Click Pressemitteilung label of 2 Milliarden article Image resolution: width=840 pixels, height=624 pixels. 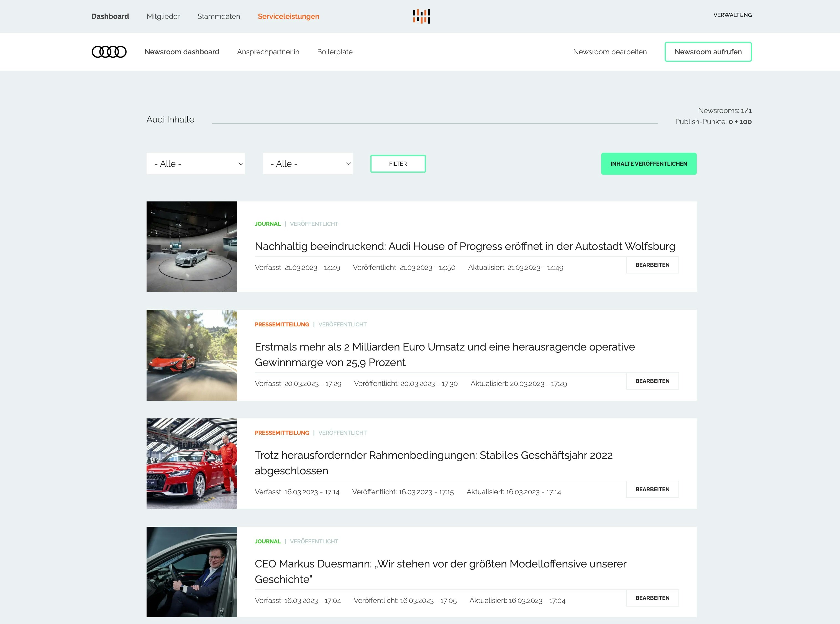point(282,324)
